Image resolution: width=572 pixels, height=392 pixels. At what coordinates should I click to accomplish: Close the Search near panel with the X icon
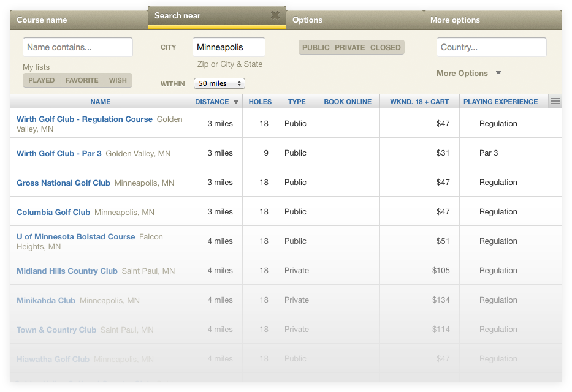tap(275, 16)
